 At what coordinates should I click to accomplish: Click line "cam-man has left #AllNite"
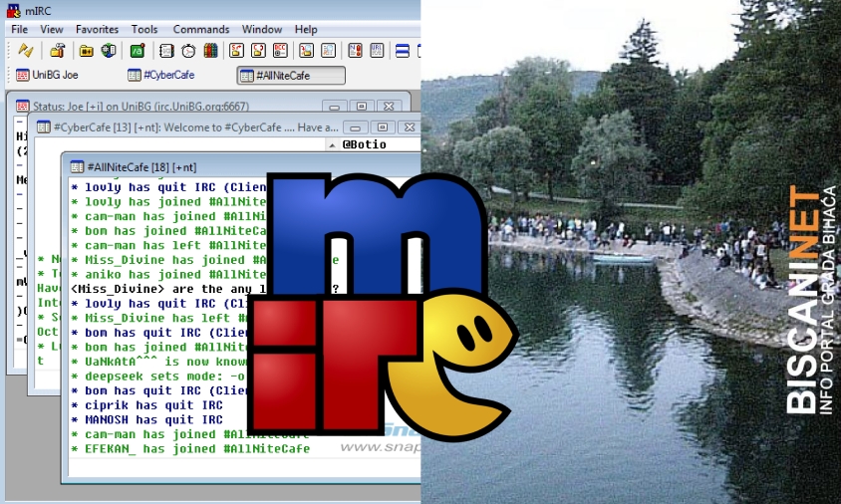(x=168, y=246)
